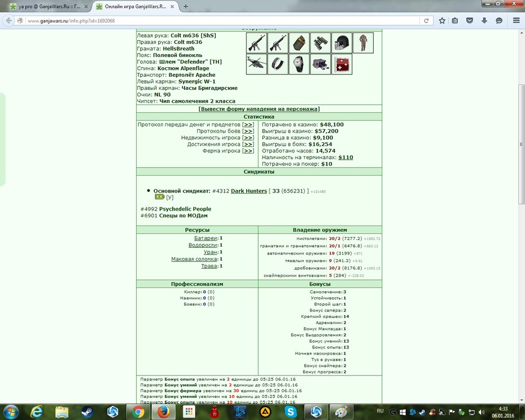Click the NL 90 goggles icon

tap(321, 64)
